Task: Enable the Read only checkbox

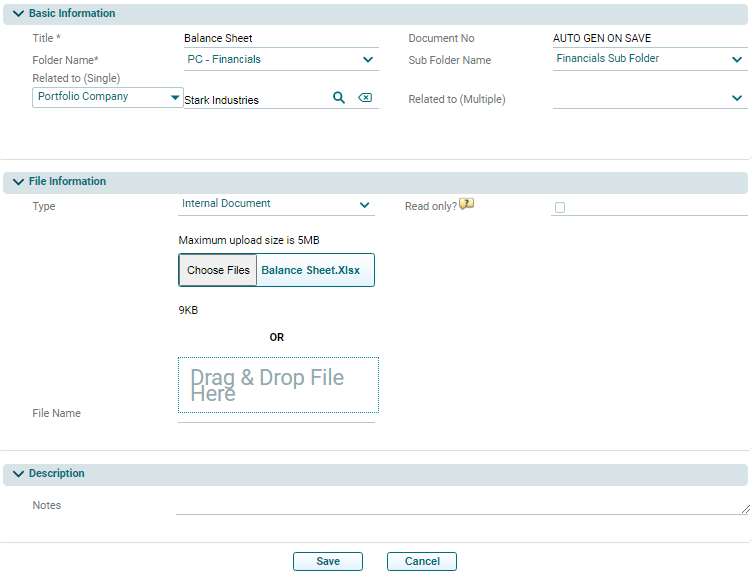Action: 560,207
